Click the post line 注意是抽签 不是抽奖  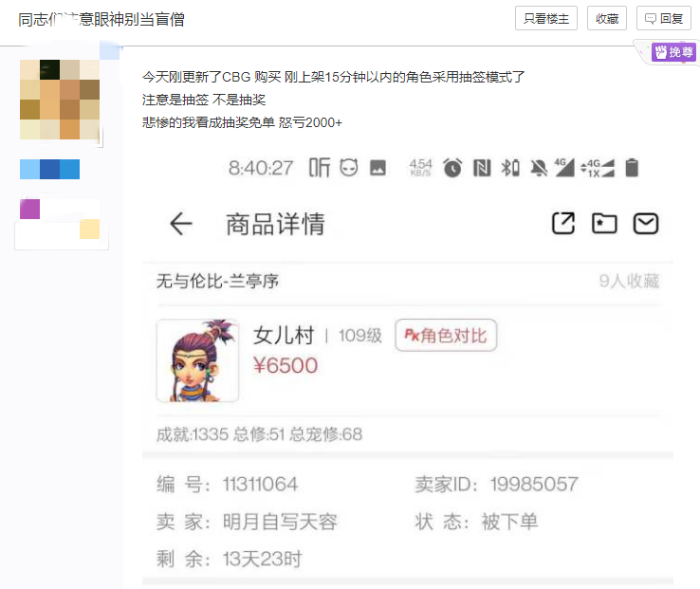point(204,100)
